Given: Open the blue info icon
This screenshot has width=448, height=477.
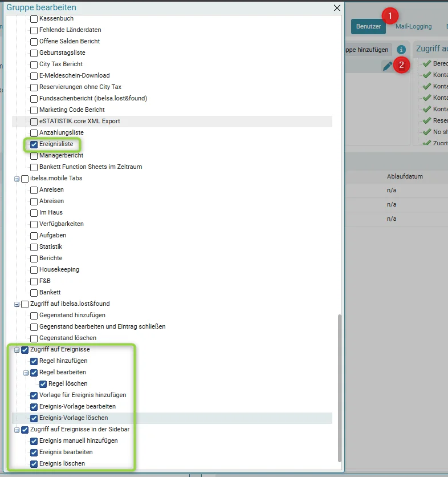Looking at the screenshot, I should pos(401,50).
